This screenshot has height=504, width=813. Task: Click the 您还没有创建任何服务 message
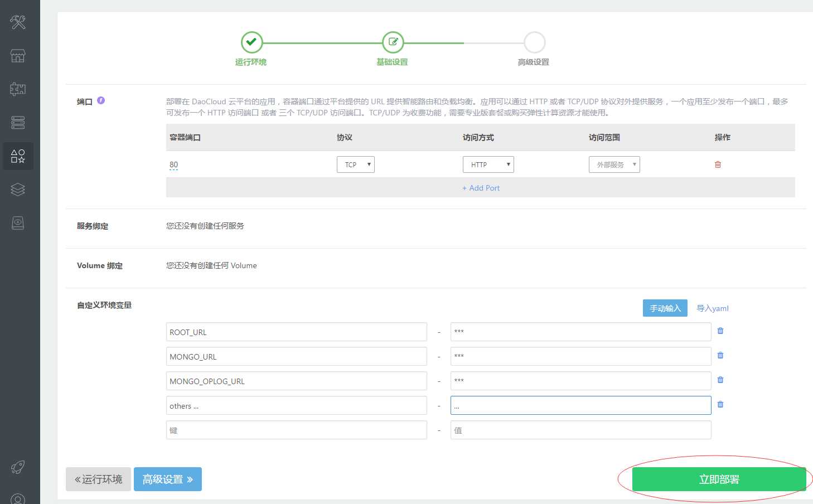pyautogui.click(x=205, y=226)
